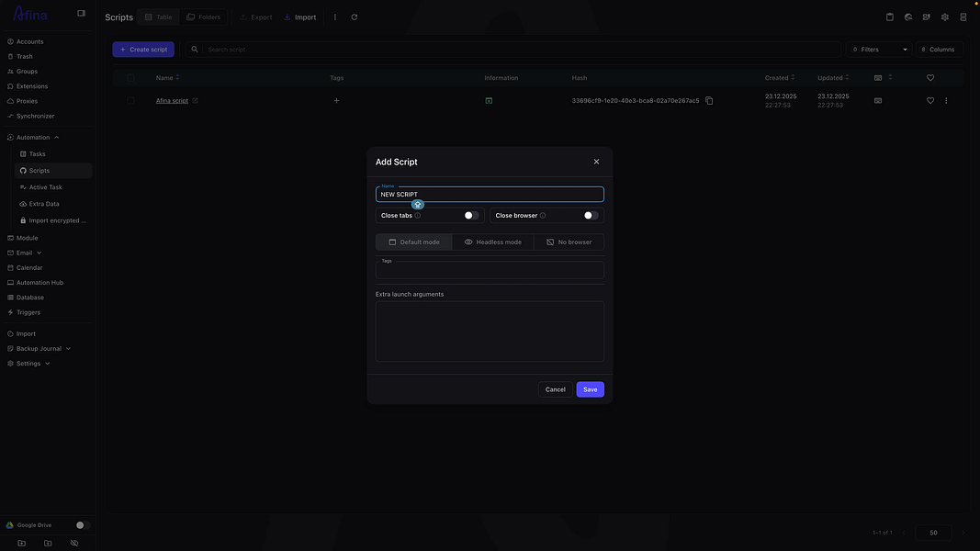Copy the Afina script hash
The height and width of the screenshot is (551, 980).
pyautogui.click(x=709, y=101)
